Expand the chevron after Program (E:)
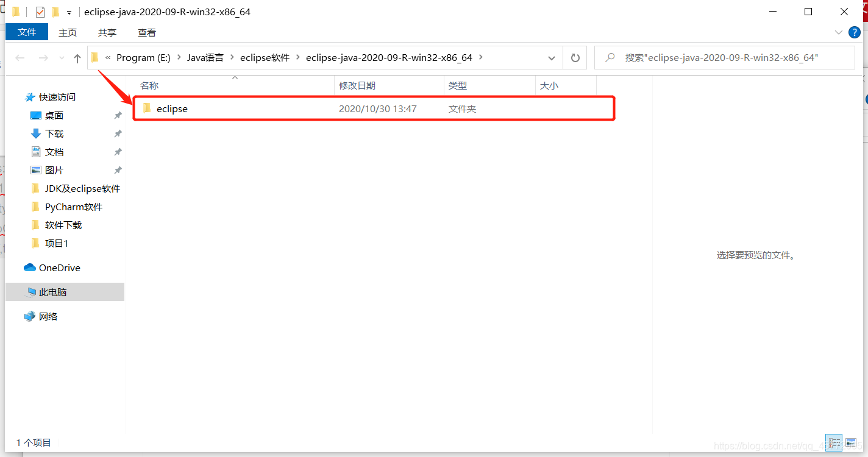 tap(179, 58)
